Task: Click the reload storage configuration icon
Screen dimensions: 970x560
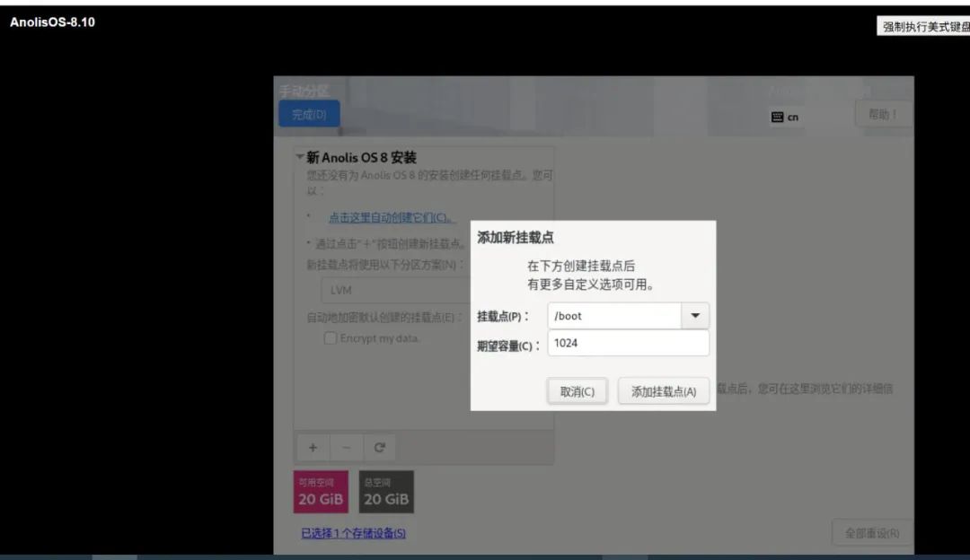Action: (380, 448)
